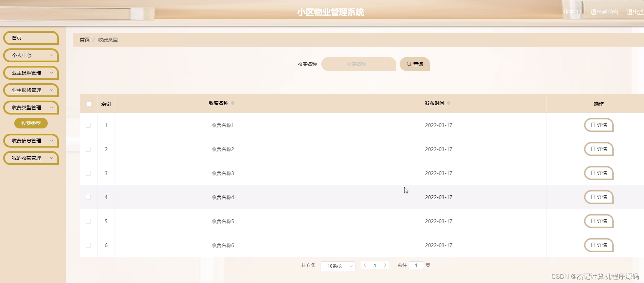The height and width of the screenshot is (283, 644).
Task: Open 首页 in the sidebar
Action: point(31,38)
